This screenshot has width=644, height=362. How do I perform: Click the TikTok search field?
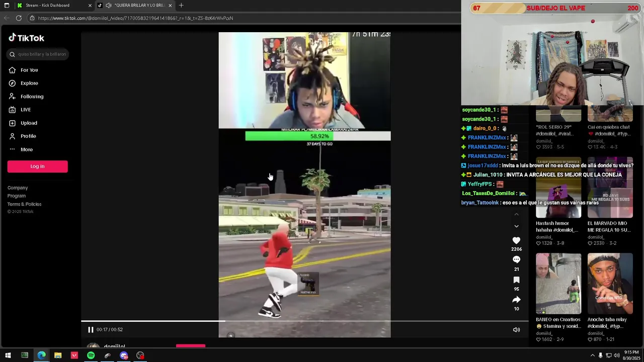tap(38, 54)
